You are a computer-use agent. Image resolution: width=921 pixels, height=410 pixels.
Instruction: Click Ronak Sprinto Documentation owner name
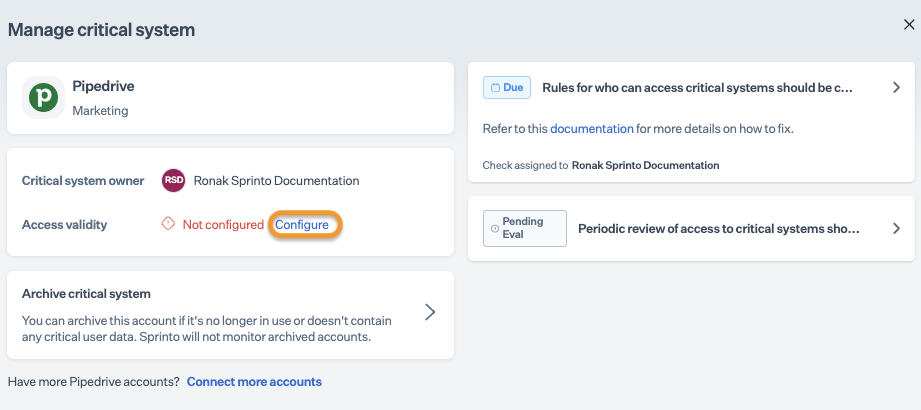[277, 181]
